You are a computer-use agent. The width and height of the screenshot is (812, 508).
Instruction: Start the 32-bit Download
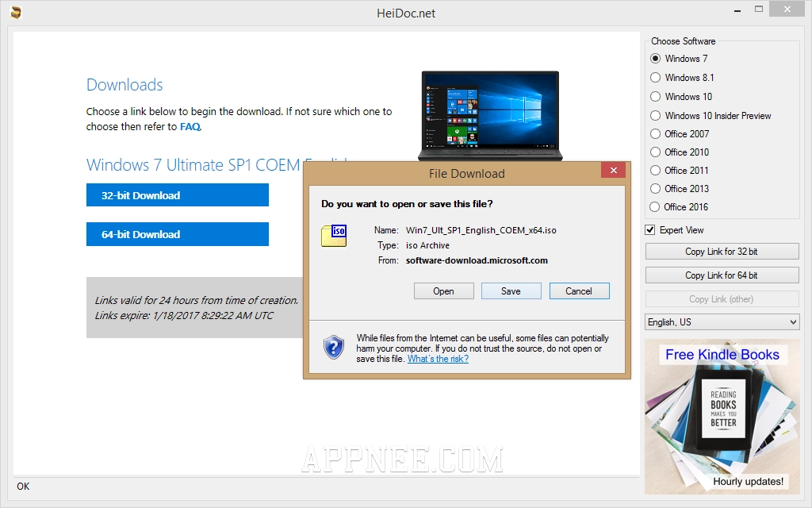pos(178,195)
